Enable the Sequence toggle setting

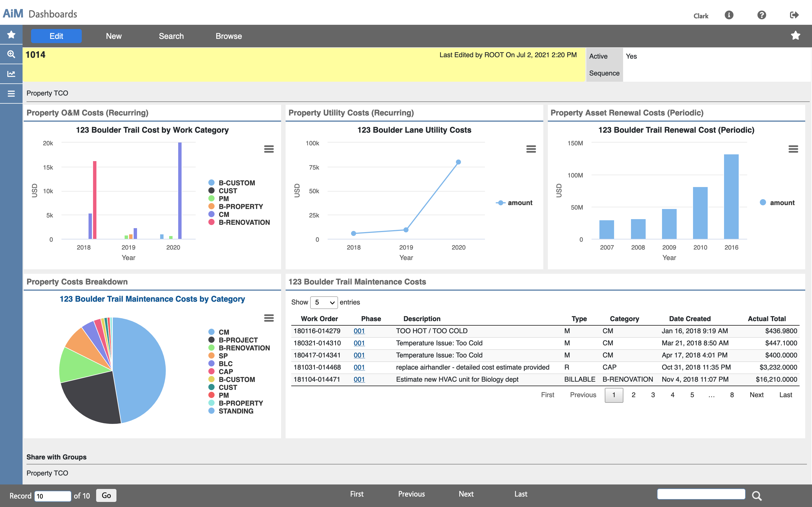tap(631, 73)
